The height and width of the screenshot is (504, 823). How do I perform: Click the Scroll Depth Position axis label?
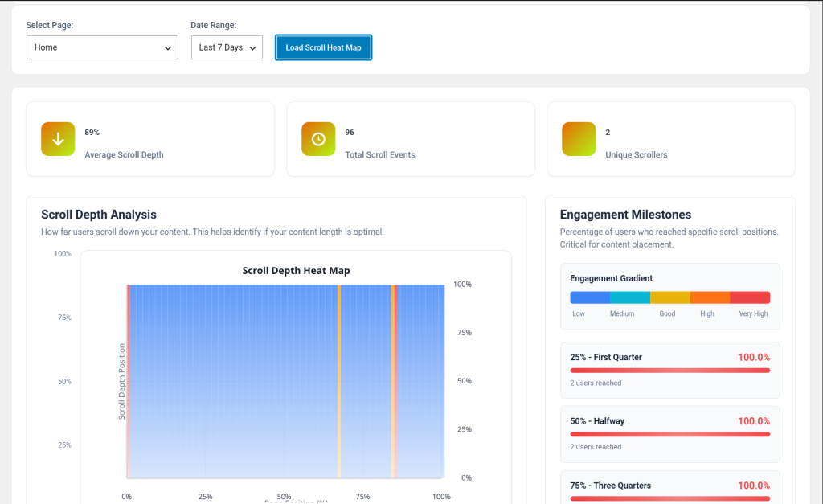[x=122, y=382]
